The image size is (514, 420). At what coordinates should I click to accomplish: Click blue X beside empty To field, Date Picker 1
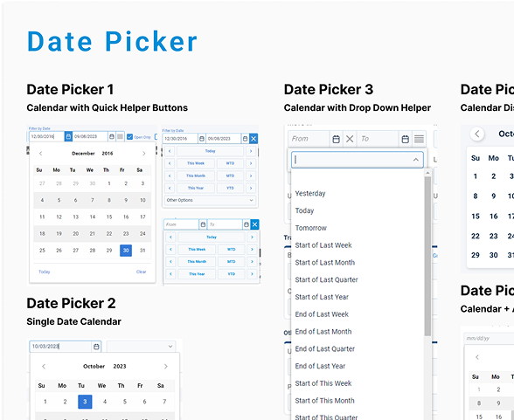coord(254,224)
